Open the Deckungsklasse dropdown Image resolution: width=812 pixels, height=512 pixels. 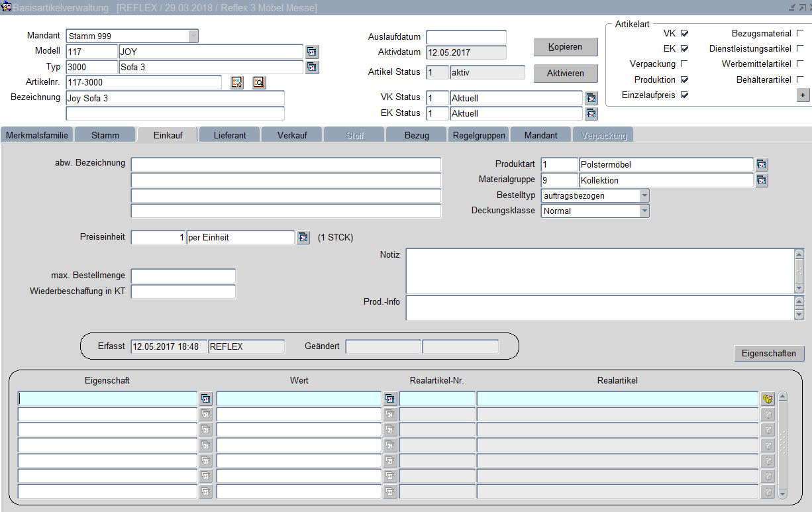pyautogui.click(x=644, y=211)
